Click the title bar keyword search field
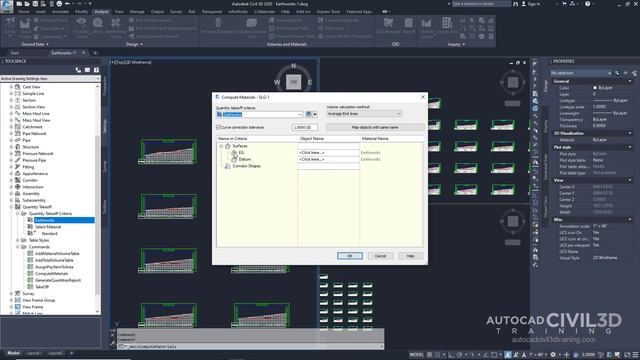 click(480, 4)
